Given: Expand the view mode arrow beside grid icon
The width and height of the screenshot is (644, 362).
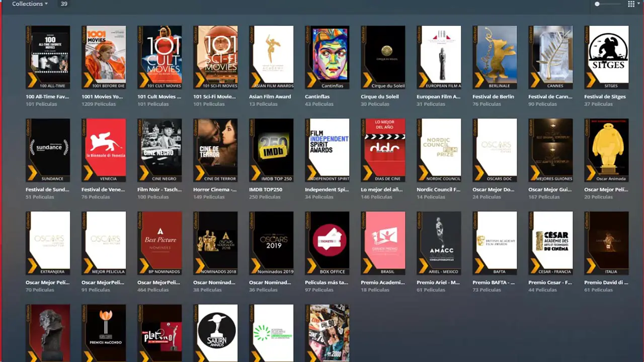Looking at the screenshot, I should pos(639,4).
